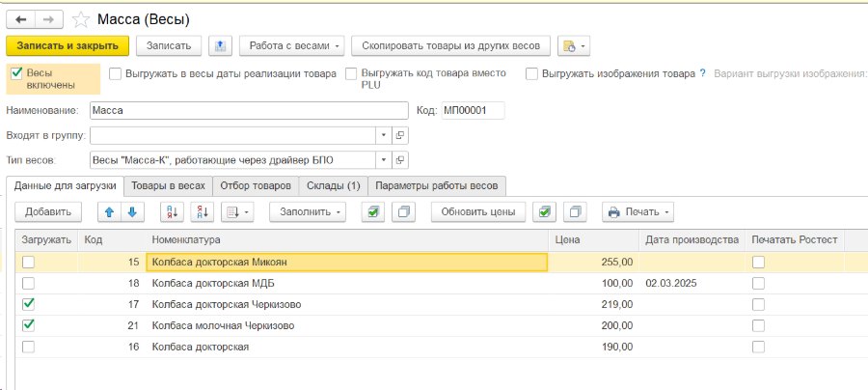Switch to Данные для загрузки tab

tap(66, 186)
